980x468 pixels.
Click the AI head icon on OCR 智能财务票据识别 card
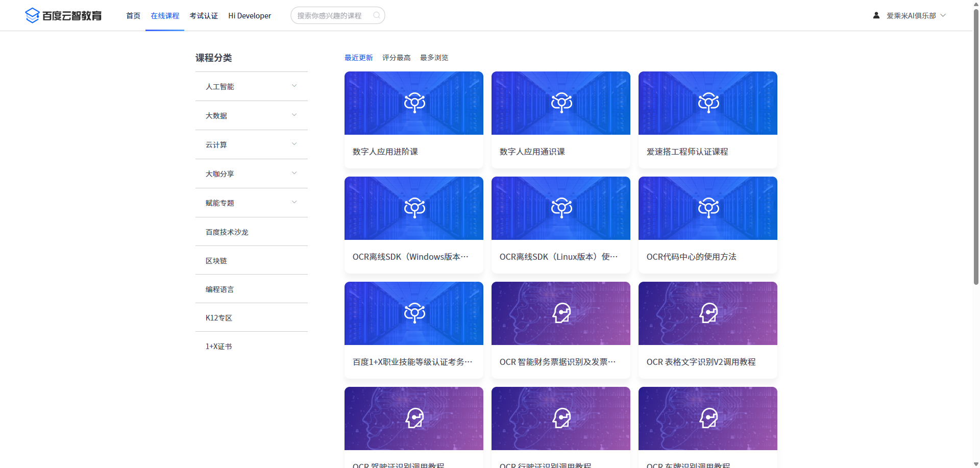tap(561, 313)
